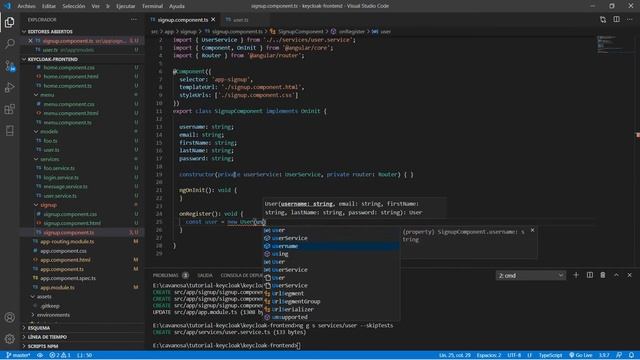Open the Search view in activity bar
Image resolution: width=640 pixels, height=360 pixels.
point(10,43)
